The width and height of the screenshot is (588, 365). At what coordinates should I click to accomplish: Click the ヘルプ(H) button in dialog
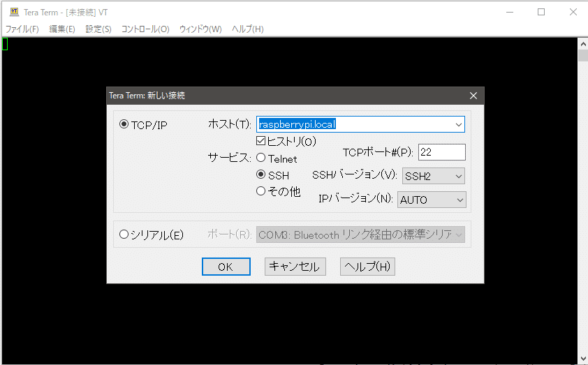click(x=367, y=267)
